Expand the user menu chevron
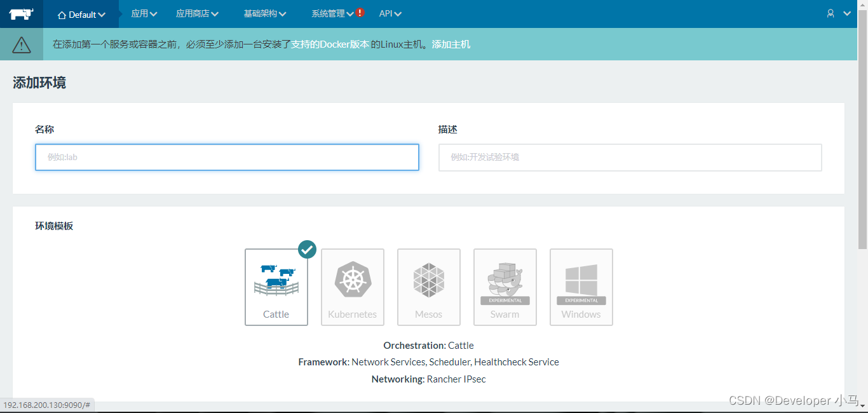The image size is (868, 413). pos(847,13)
